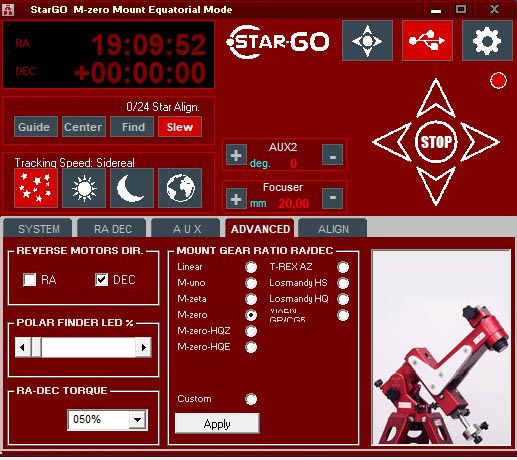Image resolution: width=517 pixels, height=460 pixels.
Task: Click the mount photo thumbnail
Action: click(441, 348)
